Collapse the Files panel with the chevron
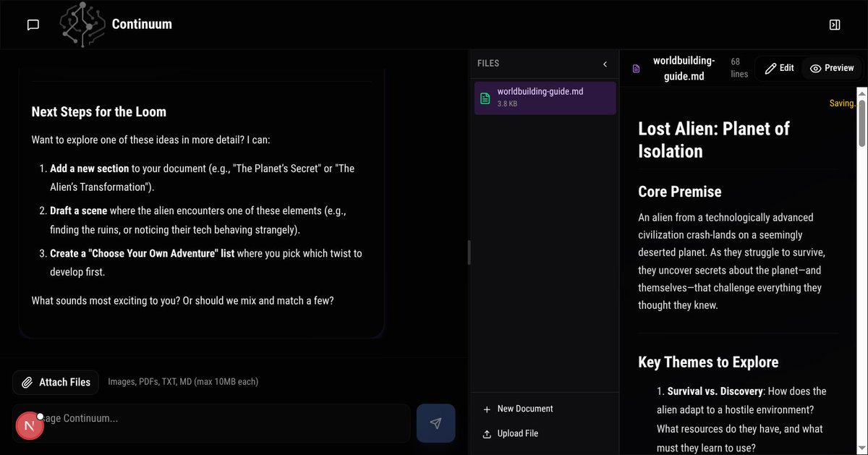 point(605,64)
